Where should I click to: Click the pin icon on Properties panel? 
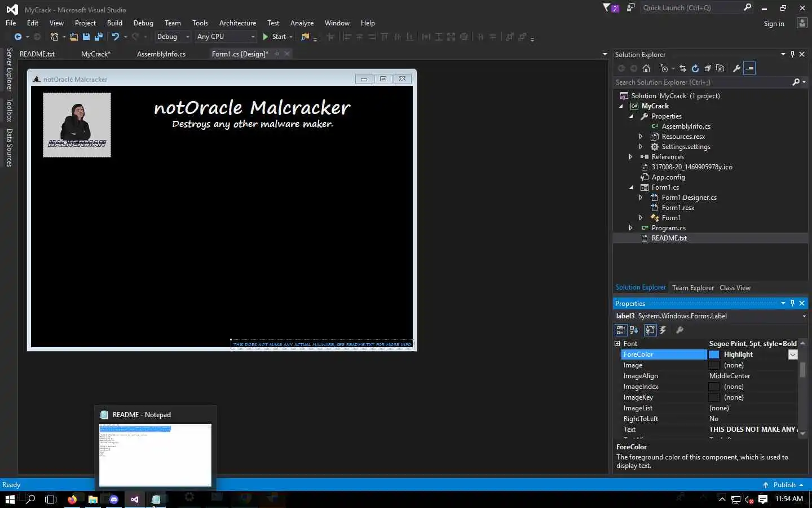(x=792, y=303)
